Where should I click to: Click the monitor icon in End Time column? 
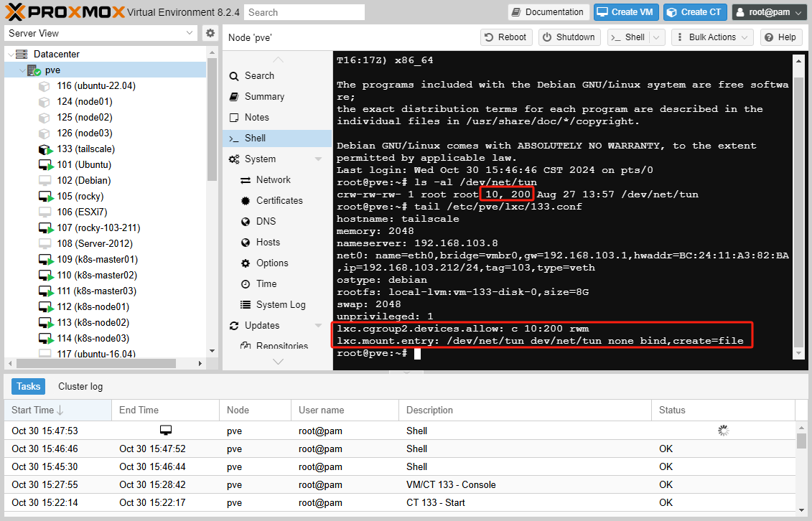166,430
